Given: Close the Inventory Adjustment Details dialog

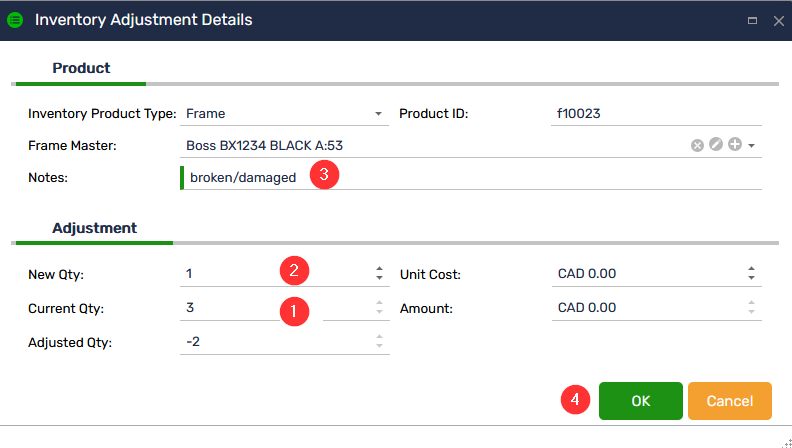Looking at the screenshot, I should (x=778, y=20).
